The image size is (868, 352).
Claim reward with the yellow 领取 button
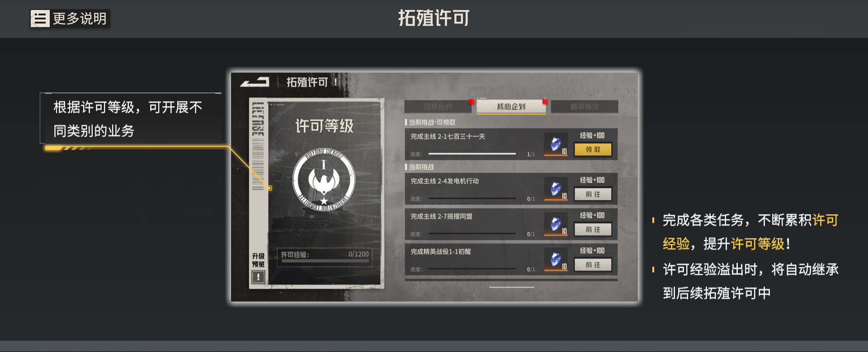pos(593,149)
